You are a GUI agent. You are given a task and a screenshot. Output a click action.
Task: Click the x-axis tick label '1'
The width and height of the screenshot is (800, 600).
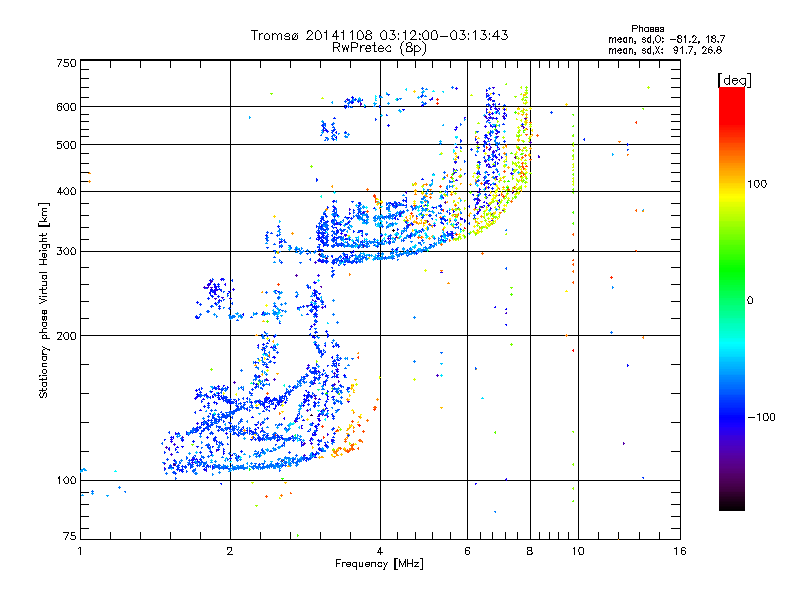tap(80, 551)
